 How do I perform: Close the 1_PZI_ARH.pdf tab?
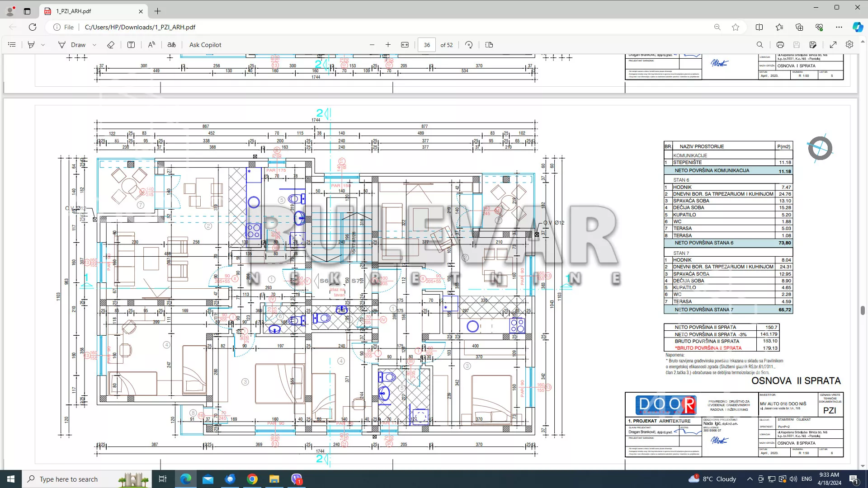click(x=141, y=11)
